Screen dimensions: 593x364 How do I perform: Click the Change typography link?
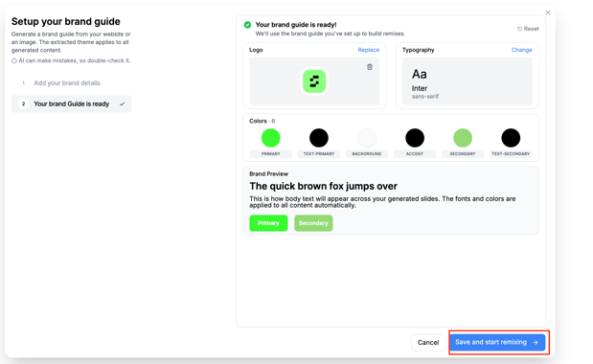(521, 50)
